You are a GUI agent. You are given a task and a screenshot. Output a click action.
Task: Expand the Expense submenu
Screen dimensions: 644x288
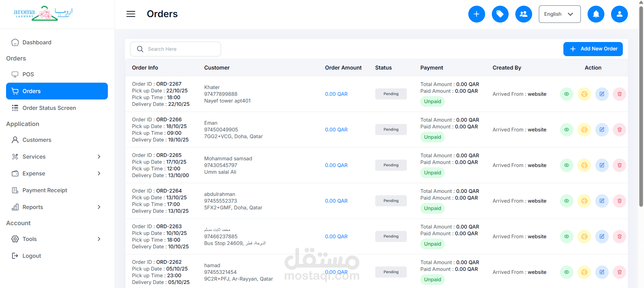coord(57,173)
